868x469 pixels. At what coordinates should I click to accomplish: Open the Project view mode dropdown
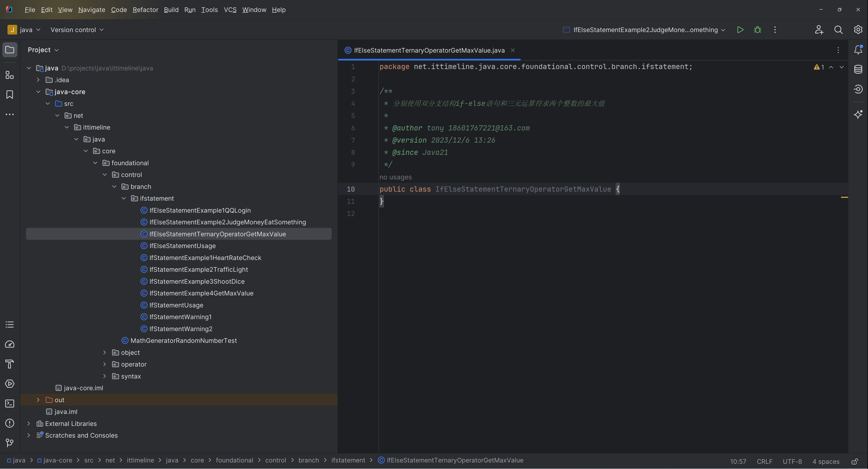click(43, 50)
